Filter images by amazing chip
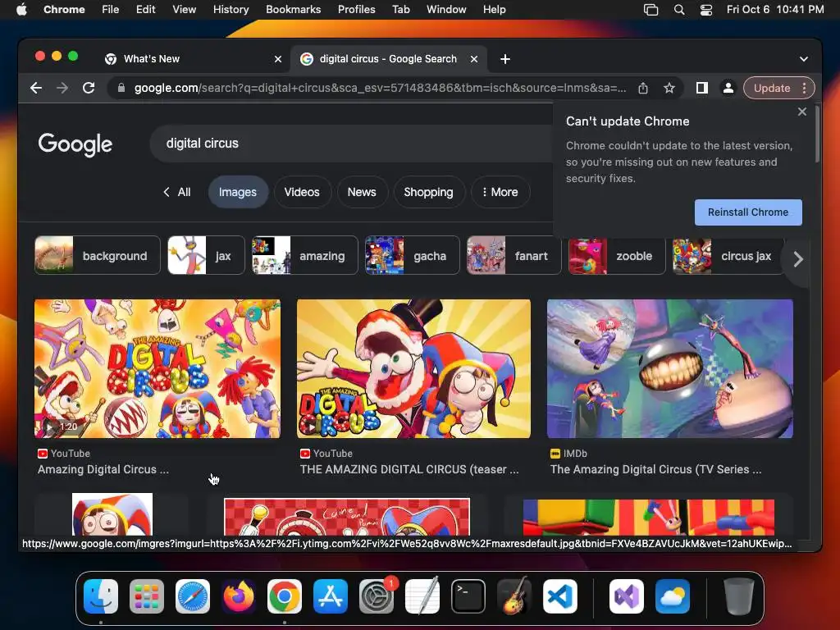The width and height of the screenshot is (840, 630). click(304, 256)
